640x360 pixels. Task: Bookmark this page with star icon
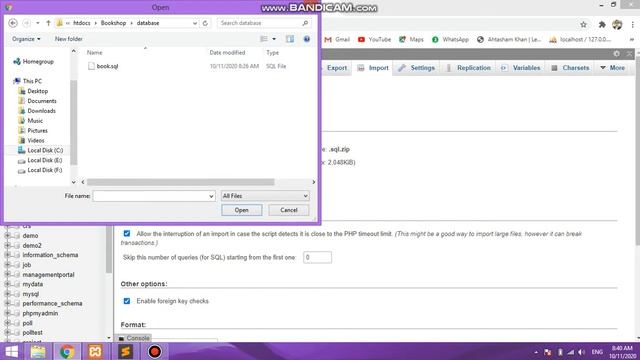point(583,24)
